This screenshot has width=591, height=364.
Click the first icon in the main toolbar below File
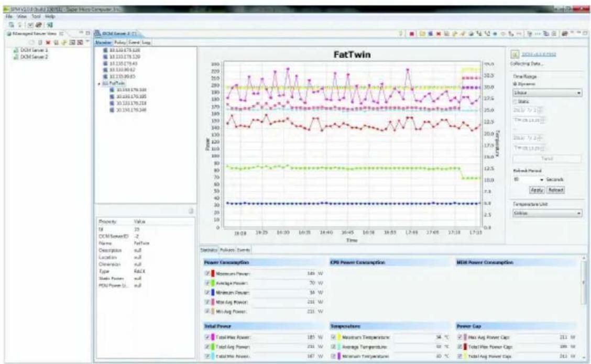click(12, 25)
